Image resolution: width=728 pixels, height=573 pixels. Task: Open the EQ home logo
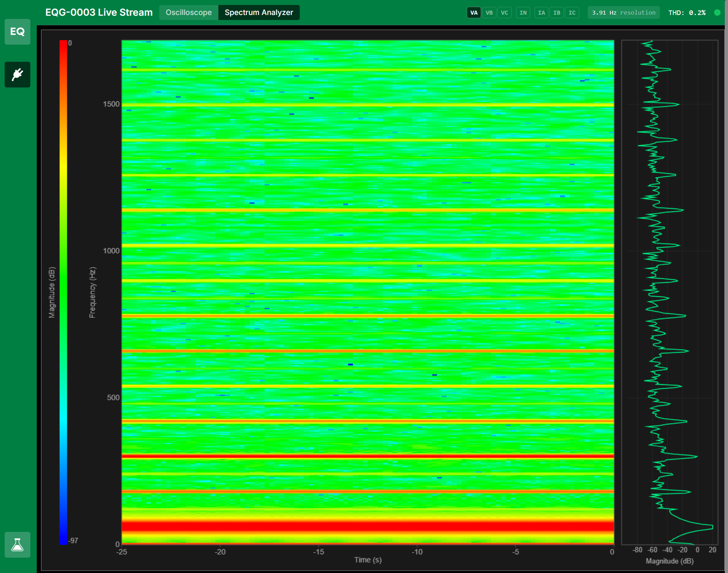(17, 32)
